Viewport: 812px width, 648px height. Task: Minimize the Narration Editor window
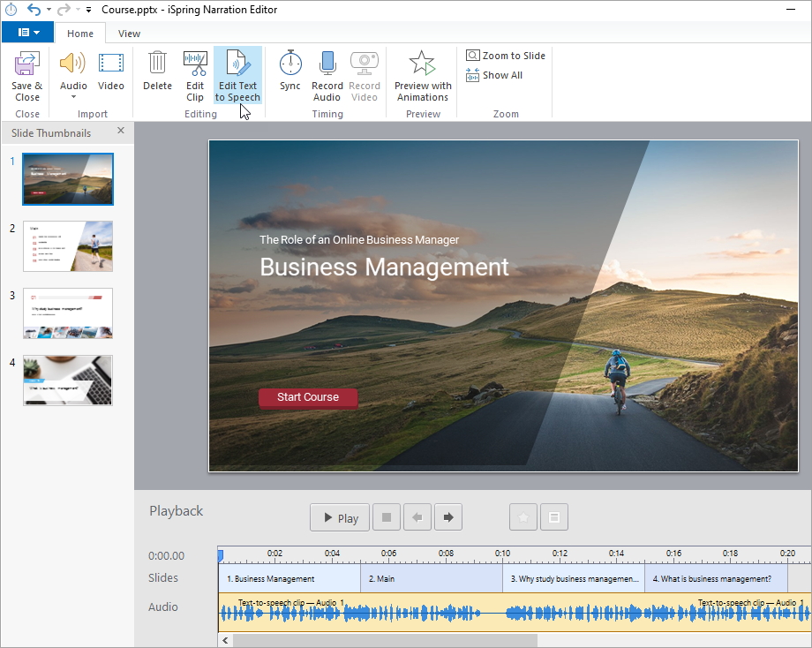click(x=791, y=10)
